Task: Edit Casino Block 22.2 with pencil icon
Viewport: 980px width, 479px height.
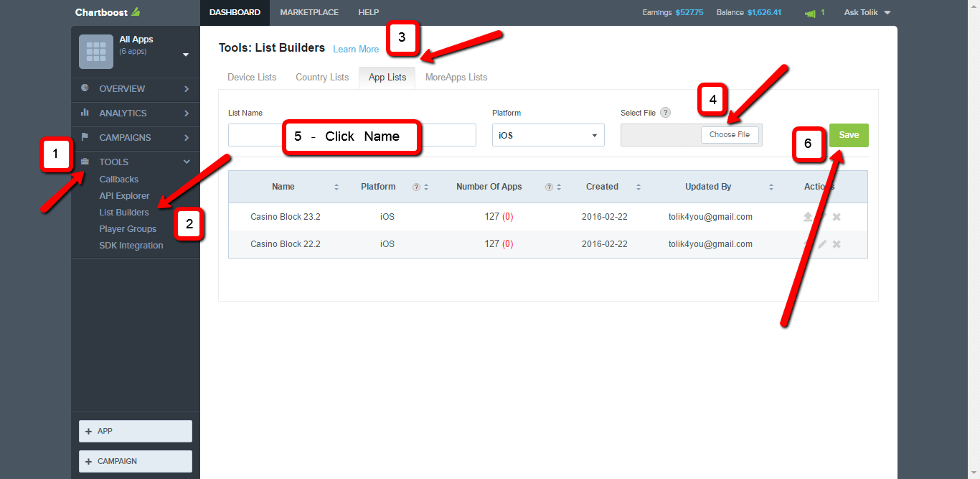Action: [x=822, y=244]
